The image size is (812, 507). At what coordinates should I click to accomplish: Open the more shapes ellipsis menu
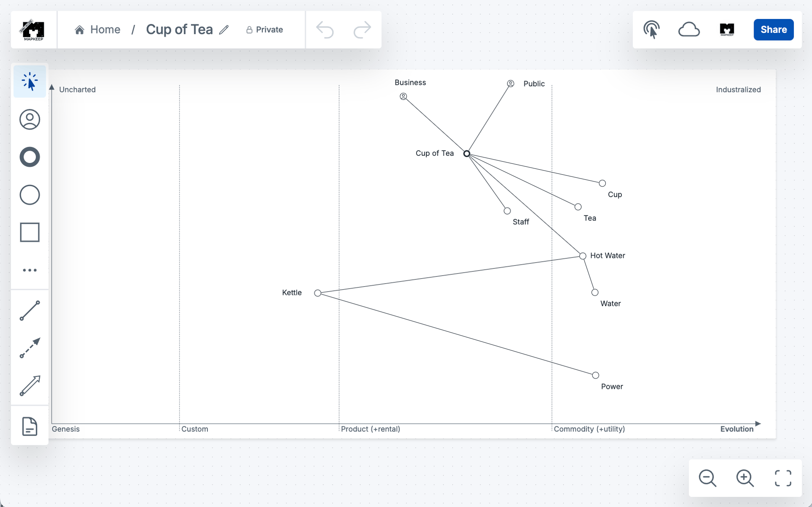pos(30,270)
